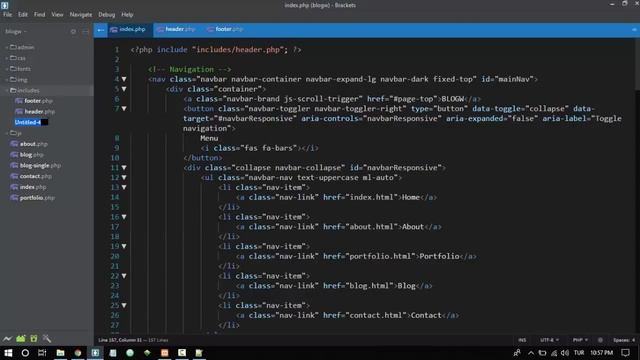640x360 pixels.
Task: Click the Brackets taskbar icon
Action: pyautogui.click(x=95, y=353)
